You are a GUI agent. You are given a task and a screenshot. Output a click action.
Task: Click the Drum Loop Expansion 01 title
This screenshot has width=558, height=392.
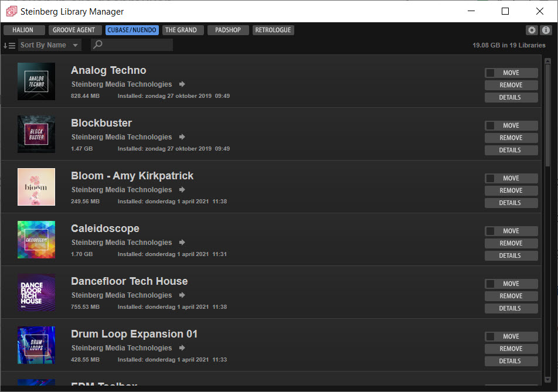(134, 334)
